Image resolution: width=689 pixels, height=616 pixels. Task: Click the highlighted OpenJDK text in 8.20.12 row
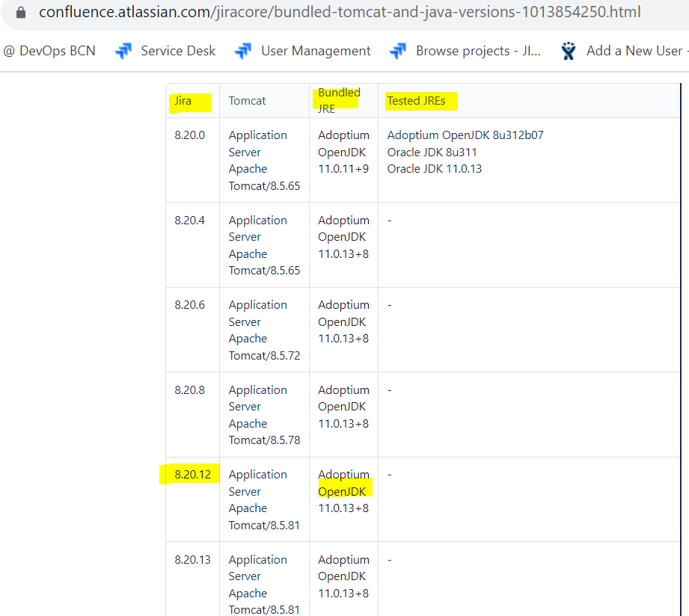(342, 492)
